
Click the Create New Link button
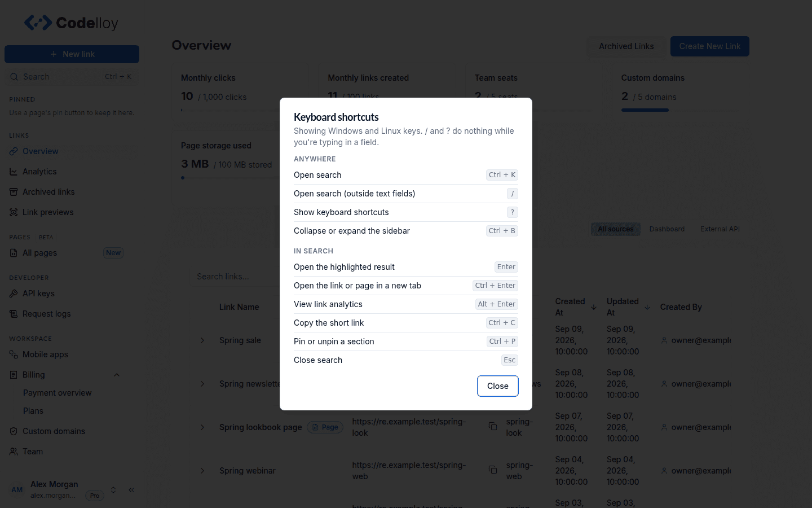[x=709, y=46]
